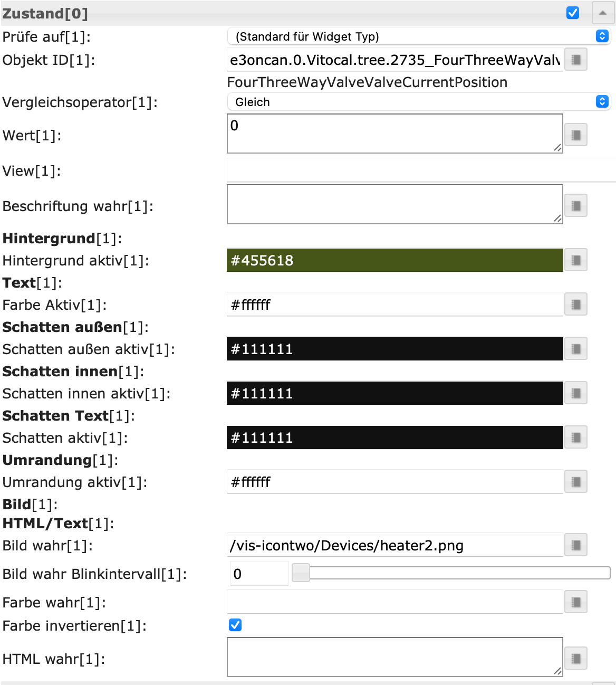
Task: Open the color picker icon for Schatten außen aktiv[1]
Action: [x=576, y=349]
